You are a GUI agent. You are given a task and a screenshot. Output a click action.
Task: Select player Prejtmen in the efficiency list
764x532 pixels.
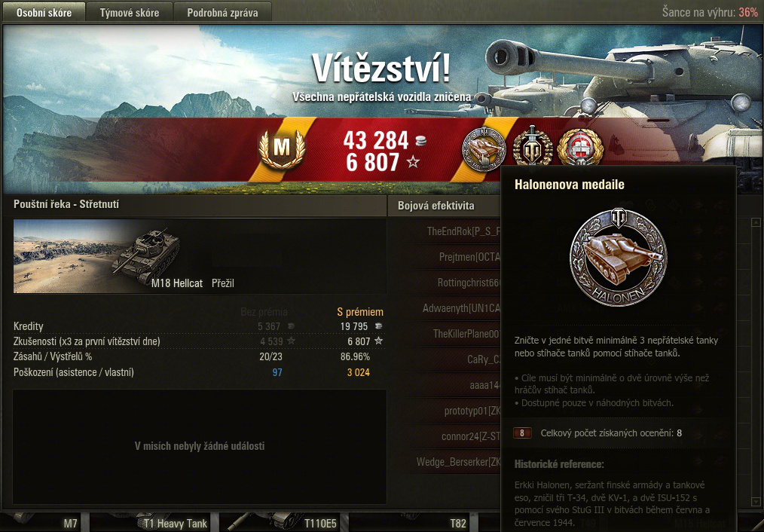pyautogui.click(x=469, y=257)
